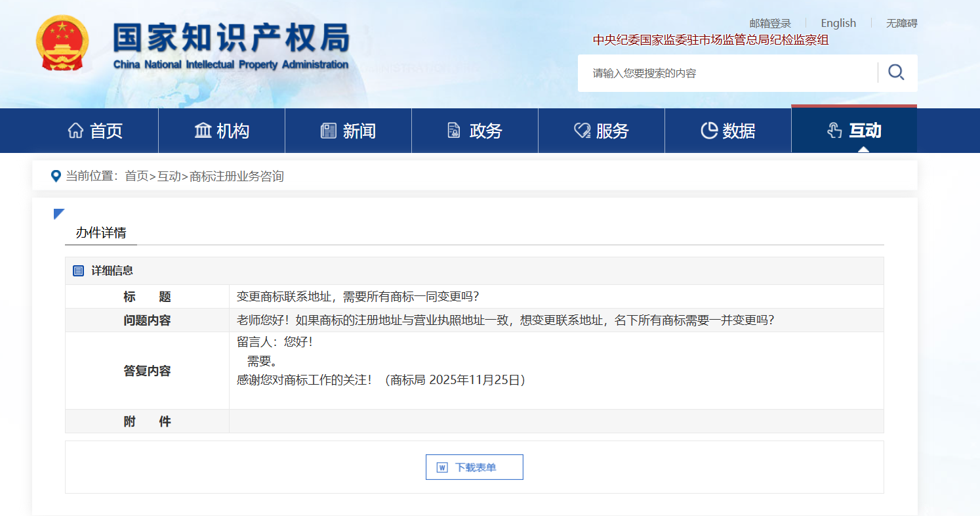Click the building icon beside 机构
Viewport: 980px width, 516px height.
pyautogui.click(x=203, y=131)
